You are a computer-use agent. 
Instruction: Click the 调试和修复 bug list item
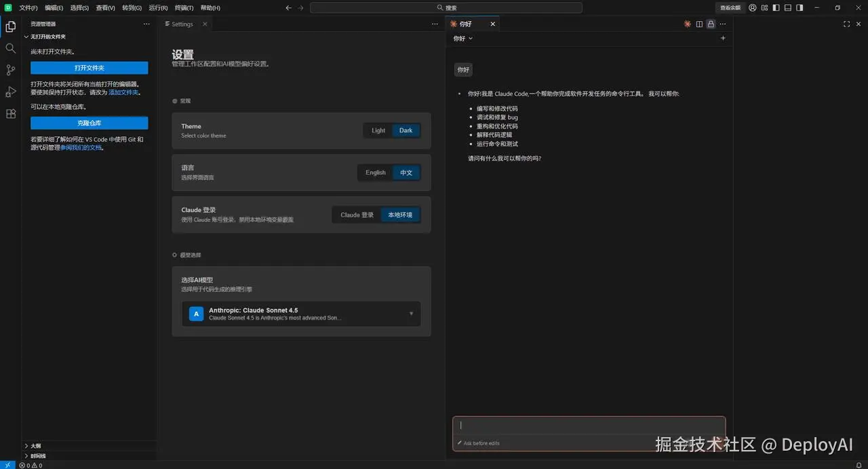tap(497, 117)
